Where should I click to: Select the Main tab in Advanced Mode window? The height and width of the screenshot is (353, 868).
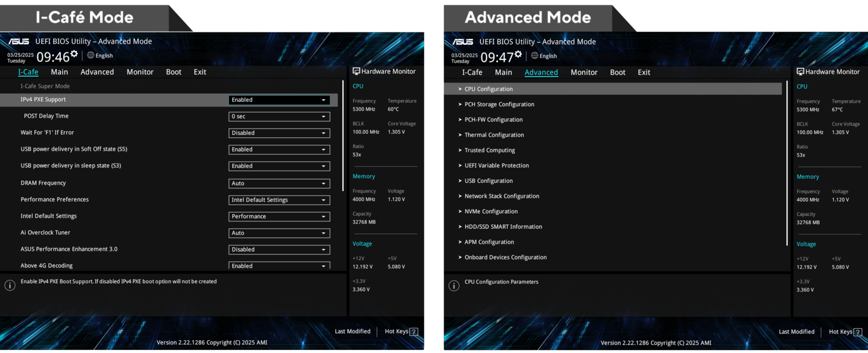tap(503, 72)
